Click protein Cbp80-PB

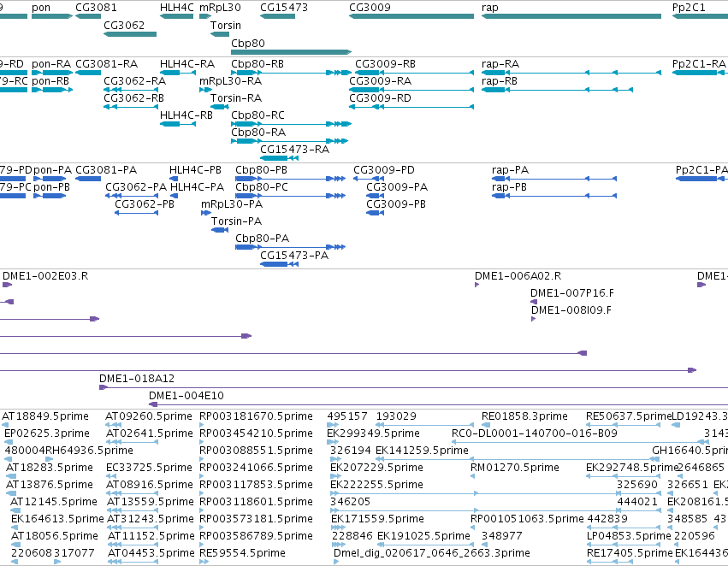262,170
